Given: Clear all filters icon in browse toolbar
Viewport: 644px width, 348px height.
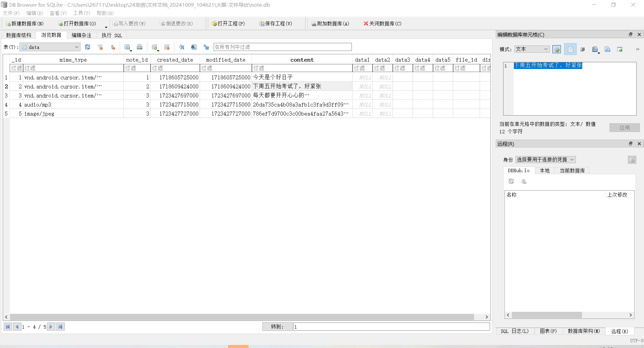Looking at the screenshot, I should click(100, 47).
